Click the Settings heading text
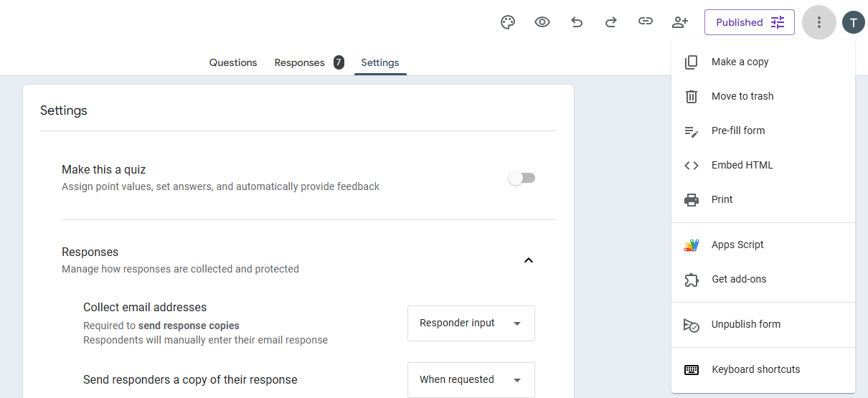This screenshot has width=868, height=398. [x=64, y=110]
